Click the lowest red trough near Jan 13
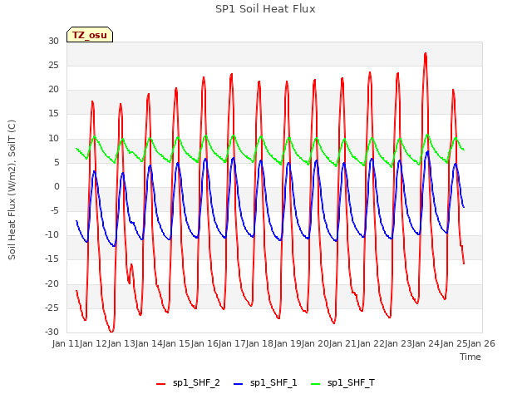Viewport: 532px width, 399px height. tap(111, 332)
